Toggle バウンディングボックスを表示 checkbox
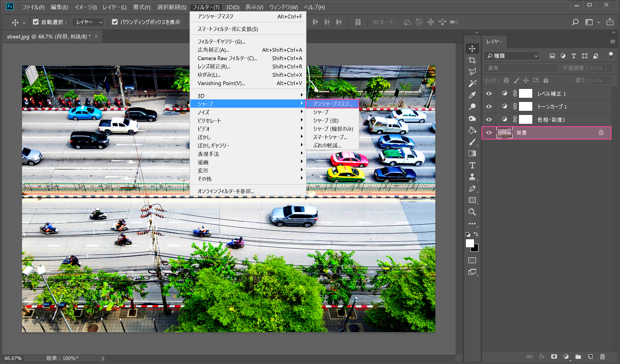The height and width of the screenshot is (364, 620). click(115, 22)
